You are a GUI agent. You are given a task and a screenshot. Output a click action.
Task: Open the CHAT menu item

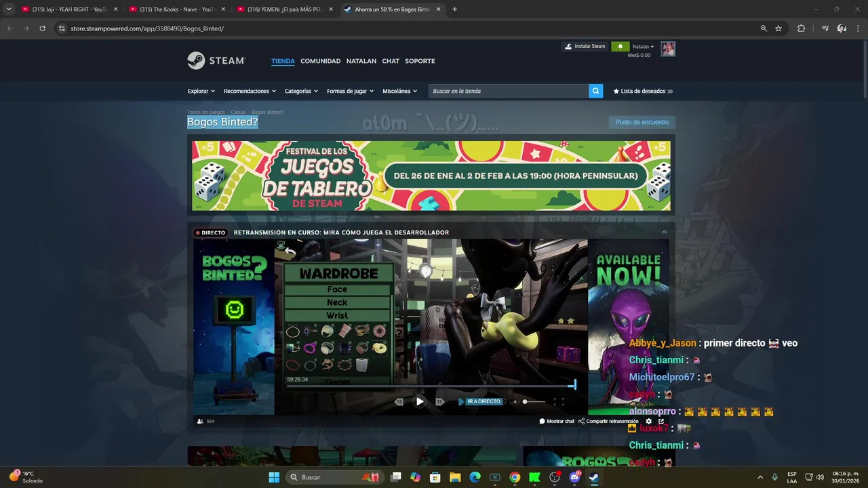pos(391,61)
